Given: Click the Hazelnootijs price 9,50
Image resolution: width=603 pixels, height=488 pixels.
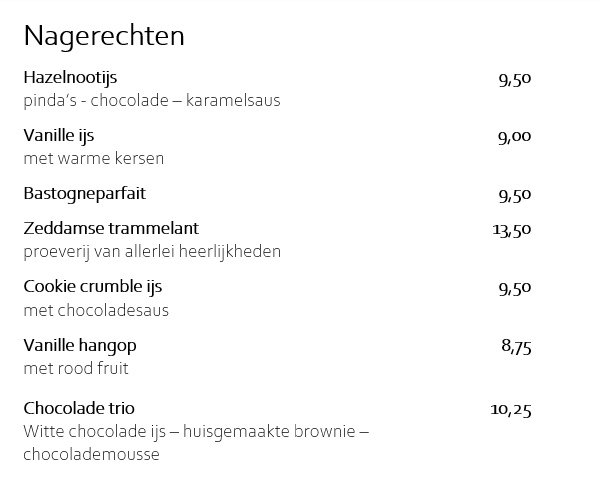Looking at the screenshot, I should point(514,79).
